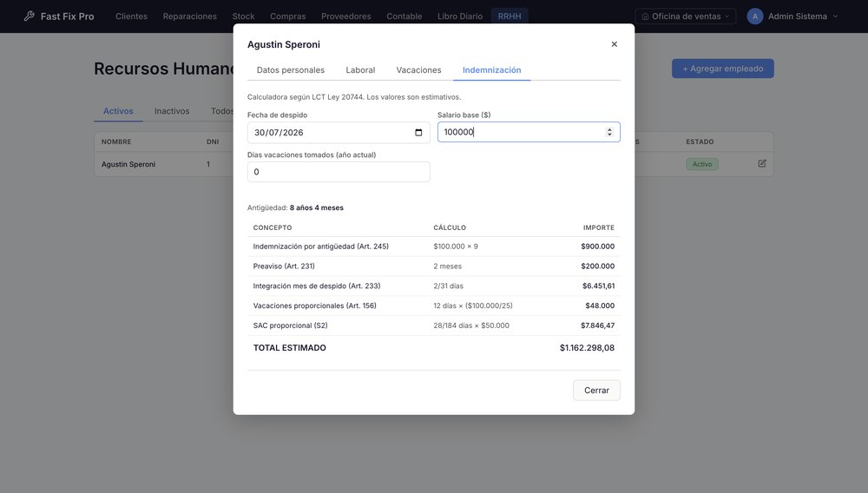Viewport: 868px width, 493px height.
Task: Click the Indemnización tab
Action: (491, 70)
